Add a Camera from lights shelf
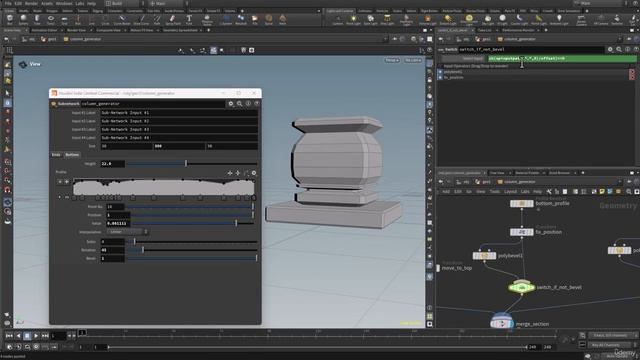Screen dimensions: 640x360 [x=337, y=20]
